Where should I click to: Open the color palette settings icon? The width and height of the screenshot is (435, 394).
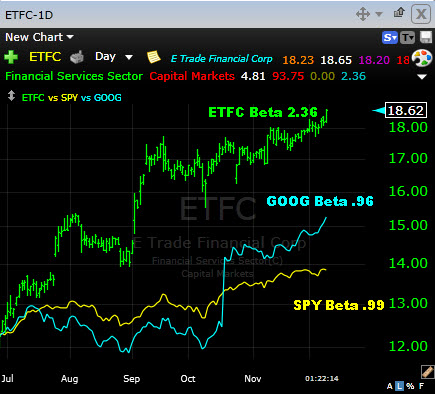422,58
